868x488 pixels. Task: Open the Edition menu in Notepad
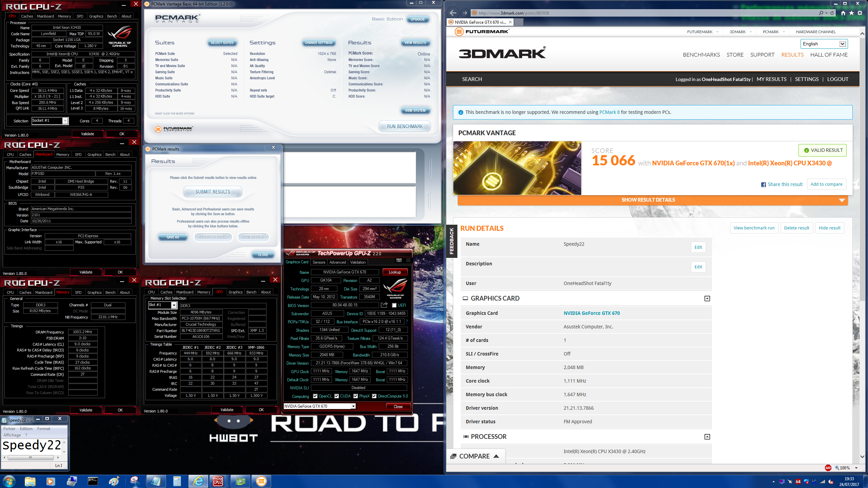26,429
